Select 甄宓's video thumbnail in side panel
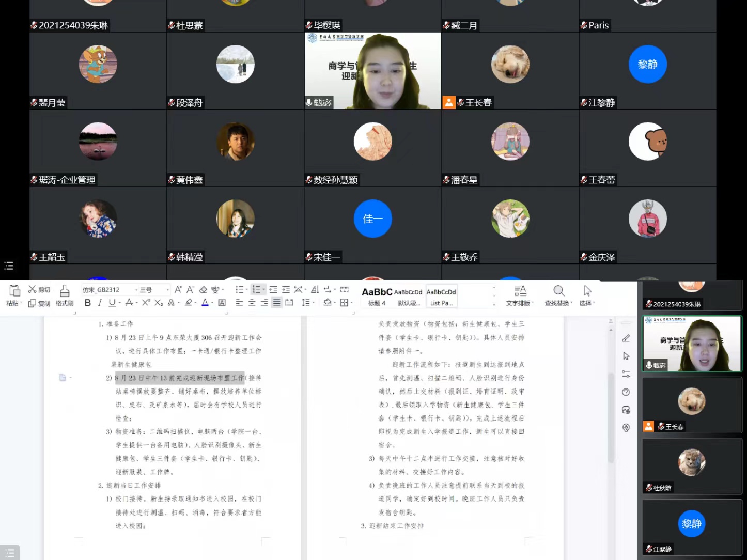This screenshot has height=560, width=747. (692, 344)
